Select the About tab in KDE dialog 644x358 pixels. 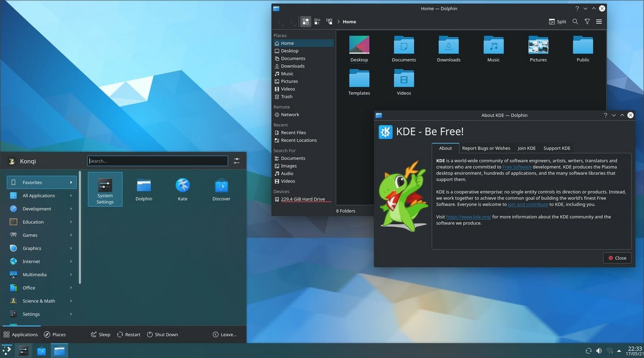(445, 148)
